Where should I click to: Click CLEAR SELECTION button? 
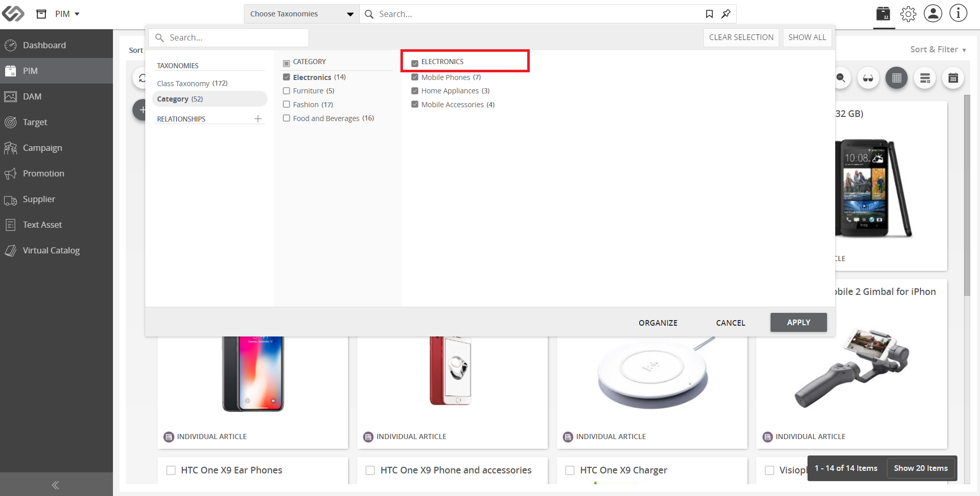click(741, 37)
